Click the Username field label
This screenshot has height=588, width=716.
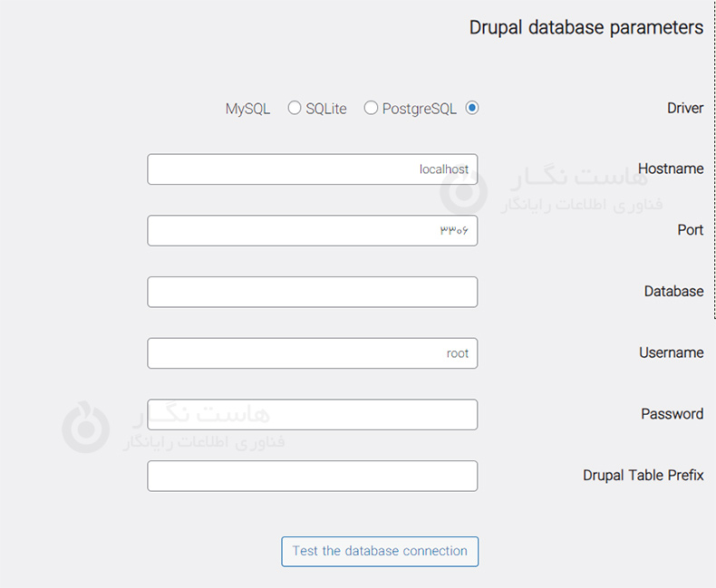671,353
